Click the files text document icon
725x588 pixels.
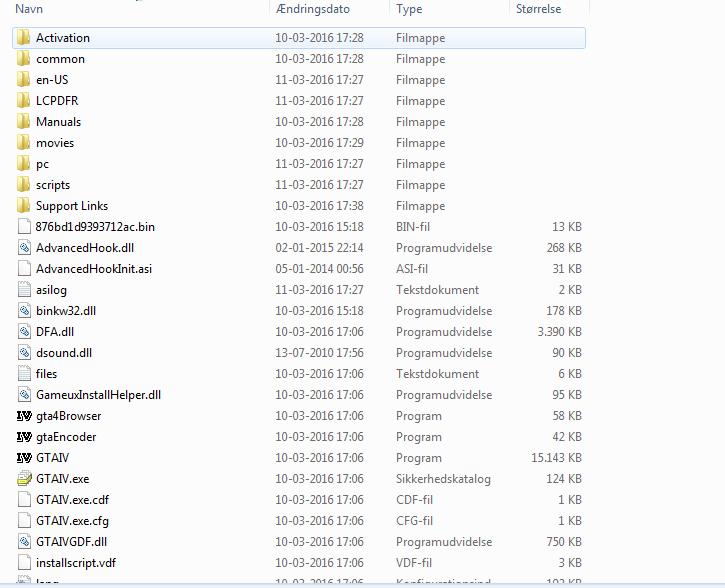(x=24, y=374)
